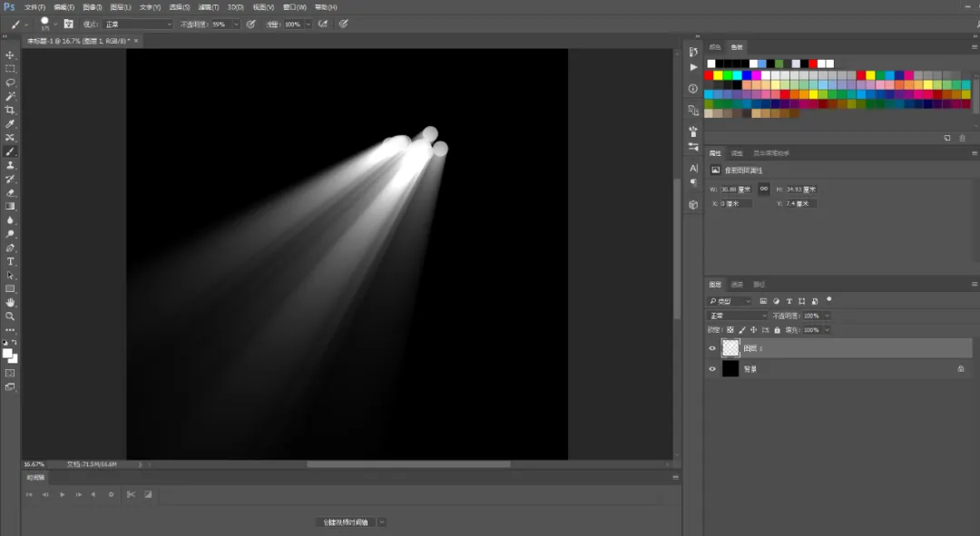Image resolution: width=980 pixels, height=536 pixels.
Task: Toggle lock transparent pixels
Action: point(730,330)
